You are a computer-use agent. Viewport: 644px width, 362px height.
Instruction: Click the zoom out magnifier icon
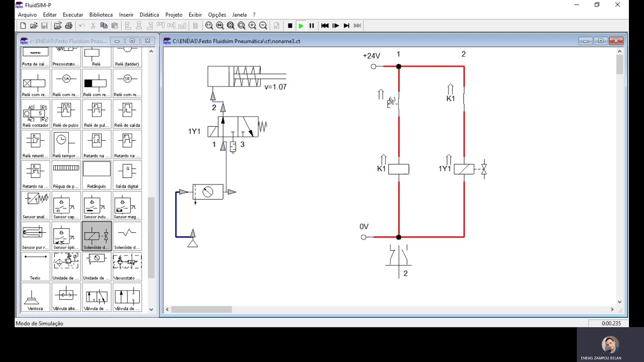pos(263,26)
